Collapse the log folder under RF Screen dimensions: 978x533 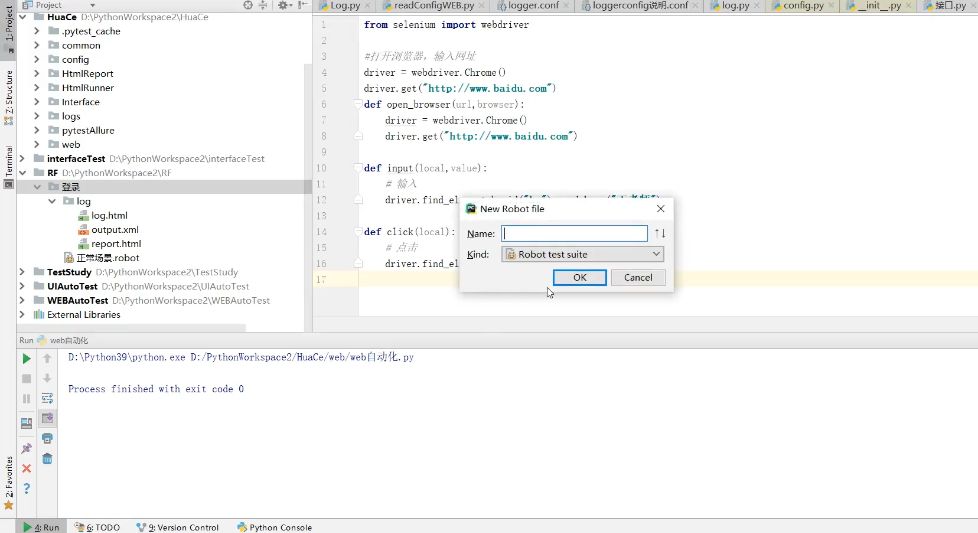(52, 201)
